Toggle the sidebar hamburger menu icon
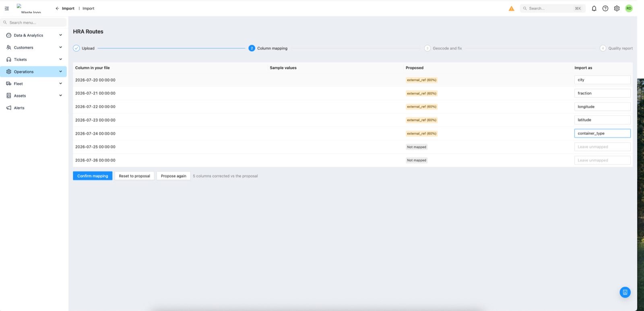The image size is (644, 311). pos(7,8)
